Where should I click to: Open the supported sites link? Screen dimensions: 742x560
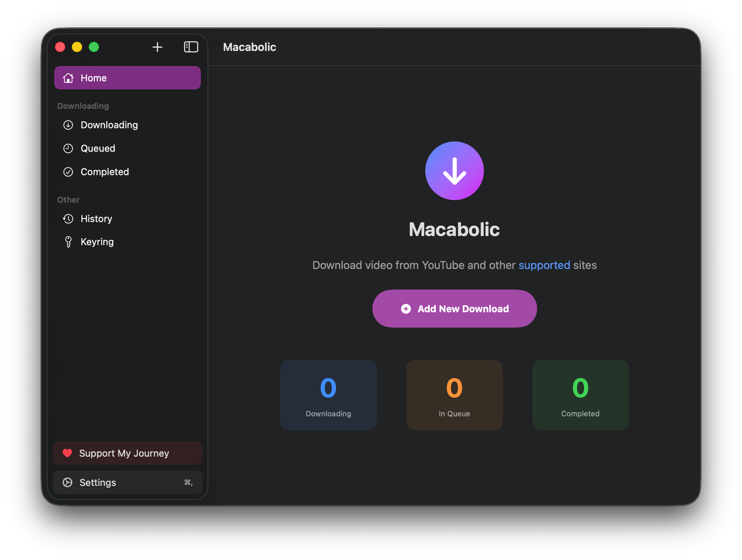544,265
